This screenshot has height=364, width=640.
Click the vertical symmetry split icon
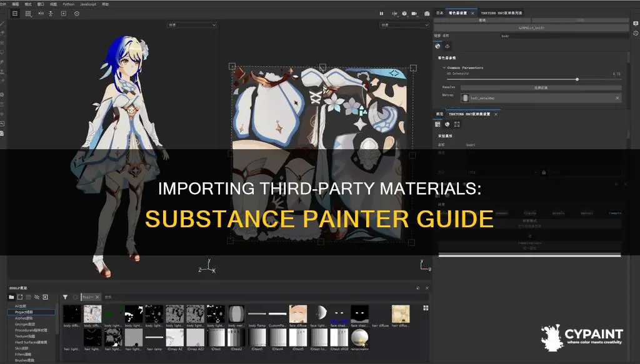click(51, 14)
